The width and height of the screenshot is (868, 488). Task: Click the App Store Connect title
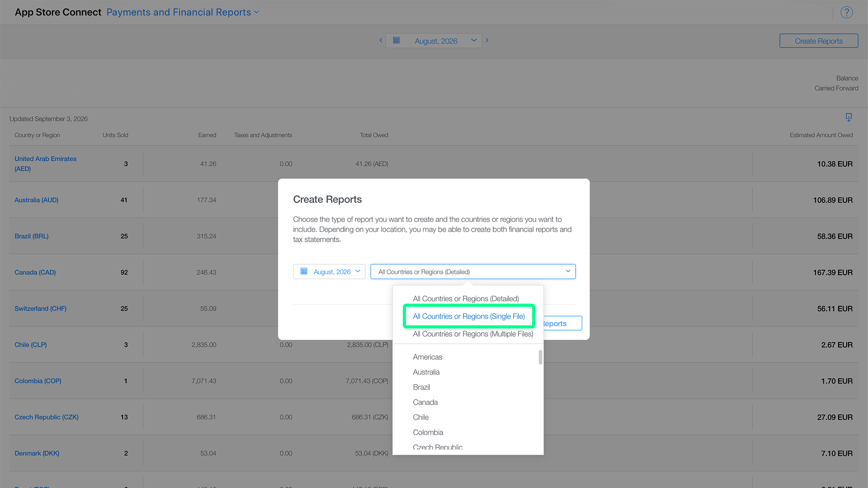pyautogui.click(x=58, y=12)
